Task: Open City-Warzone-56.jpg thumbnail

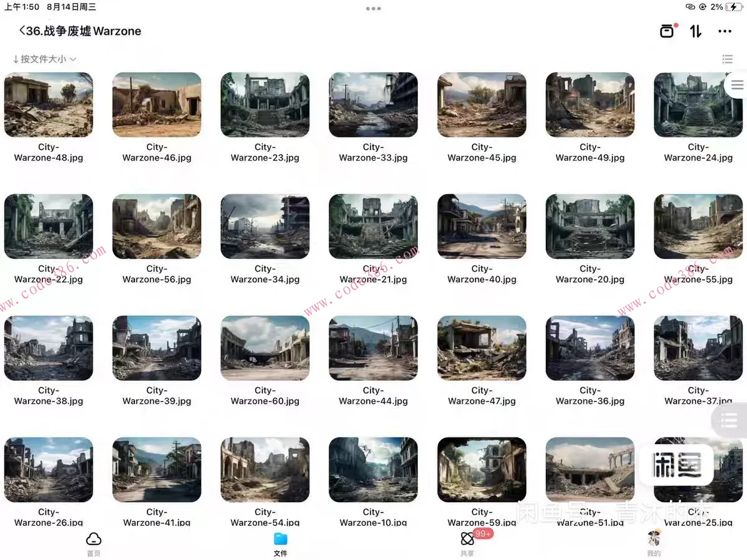Action: (x=157, y=226)
